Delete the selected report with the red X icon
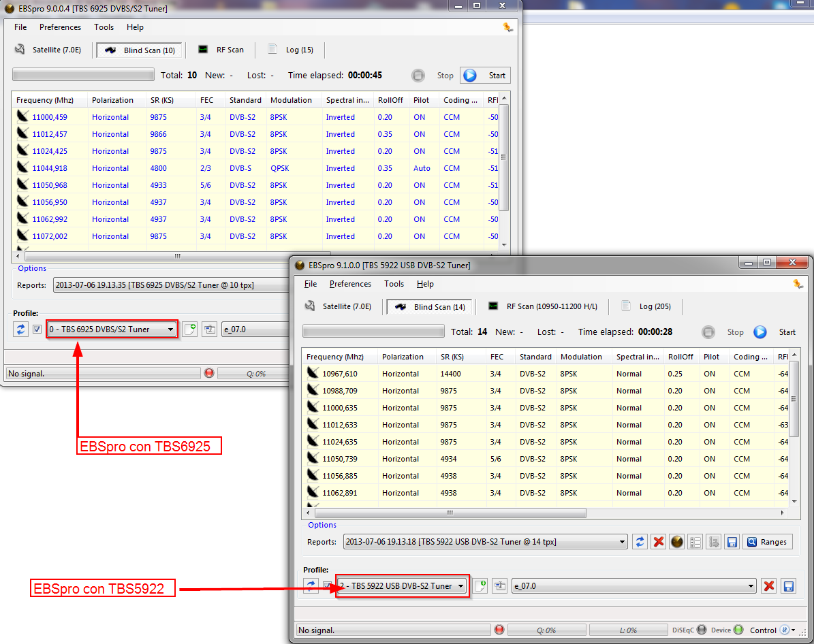Screen dimensions: 814x644 tap(658, 542)
